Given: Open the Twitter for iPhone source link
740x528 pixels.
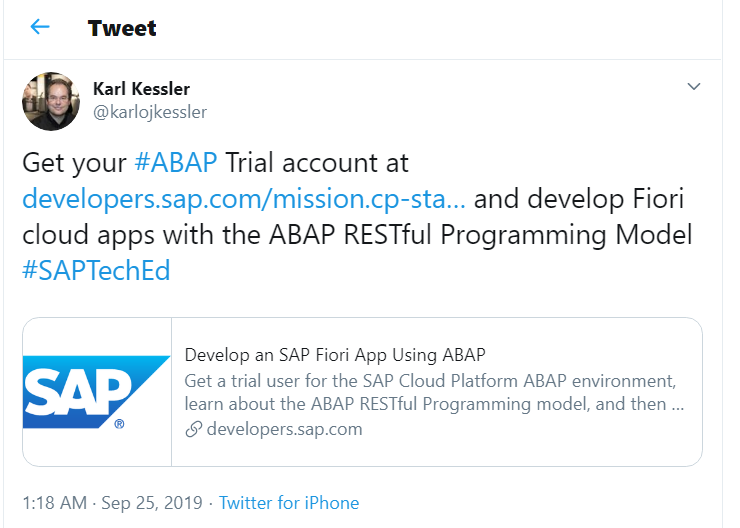Looking at the screenshot, I should (289, 503).
